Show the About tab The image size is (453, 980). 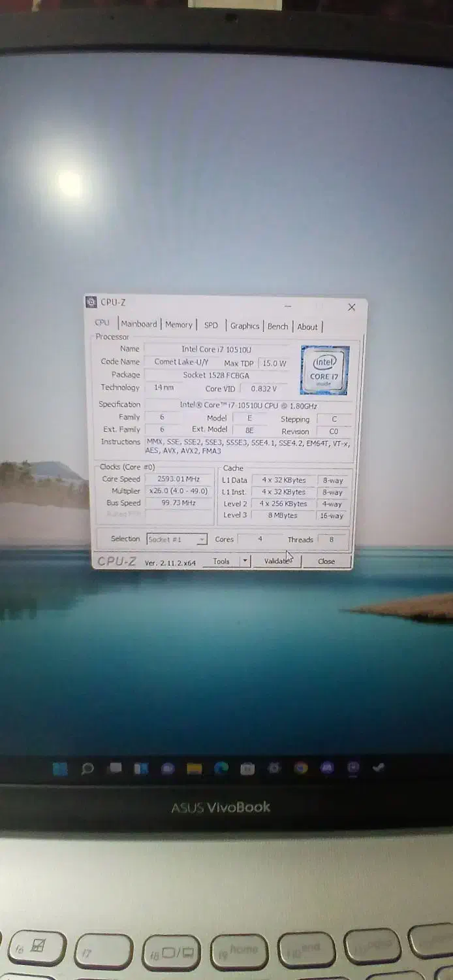[307, 327]
